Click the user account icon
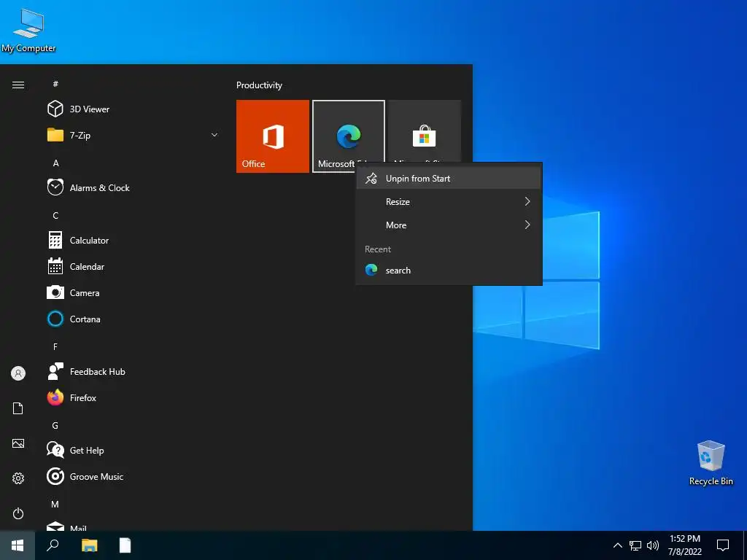The image size is (747, 560). click(18, 373)
